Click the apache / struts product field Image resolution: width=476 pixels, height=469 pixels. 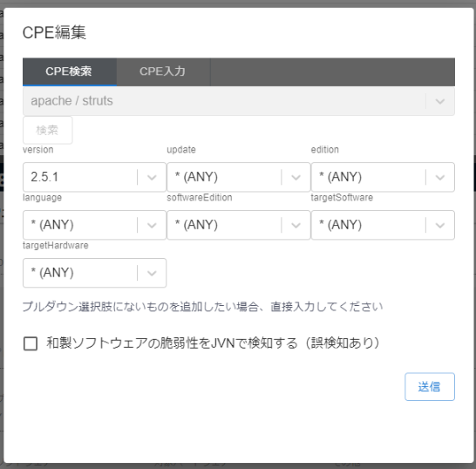tap(239, 101)
